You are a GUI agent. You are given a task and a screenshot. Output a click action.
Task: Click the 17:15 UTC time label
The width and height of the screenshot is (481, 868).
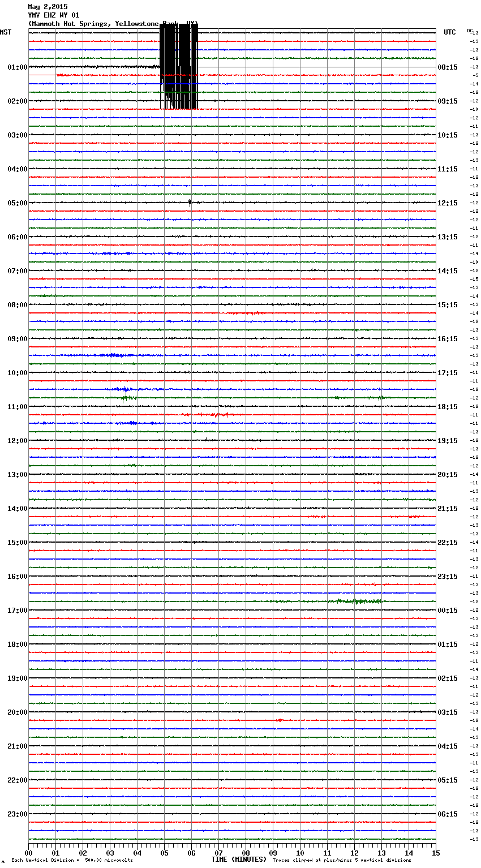click(x=448, y=373)
